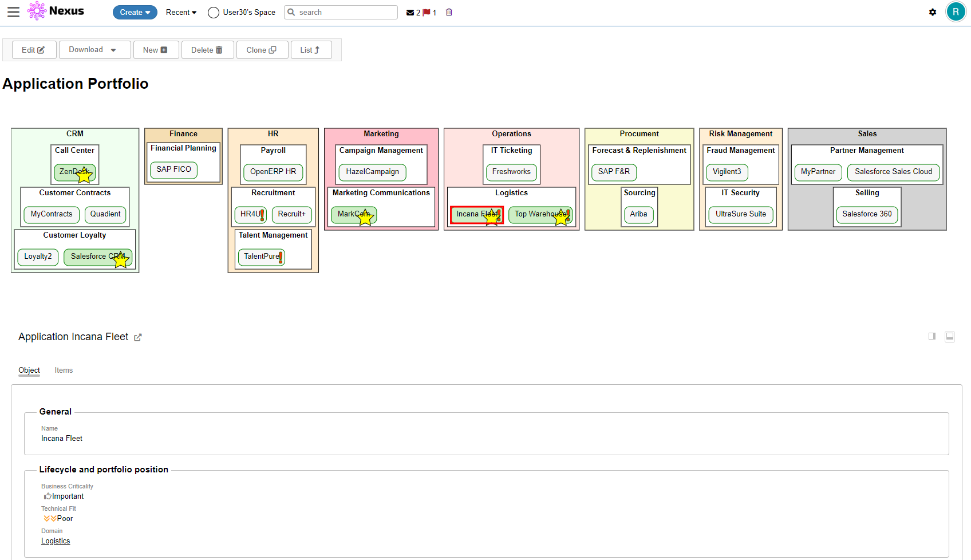This screenshot has height=560, width=971.
Task: Click the List button
Action: pyautogui.click(x=310, y=50)
